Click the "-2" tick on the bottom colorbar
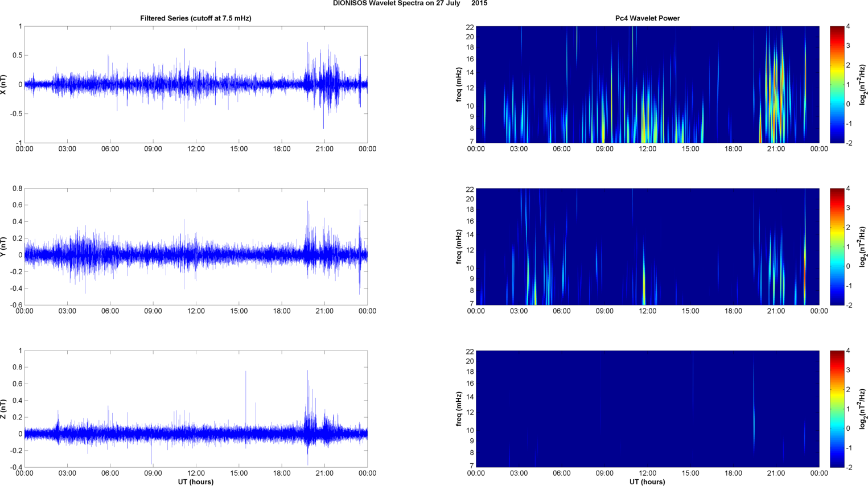This screenshot has width=868, height=486. [849, 467]
